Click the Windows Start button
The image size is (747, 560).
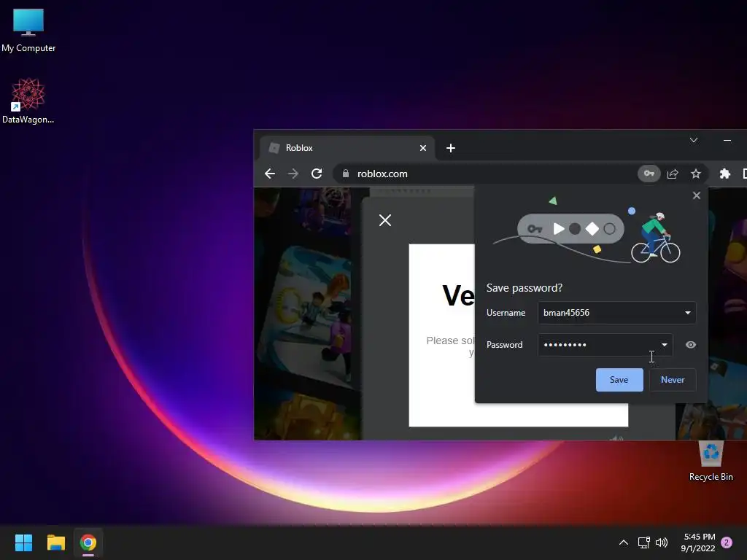23,542
